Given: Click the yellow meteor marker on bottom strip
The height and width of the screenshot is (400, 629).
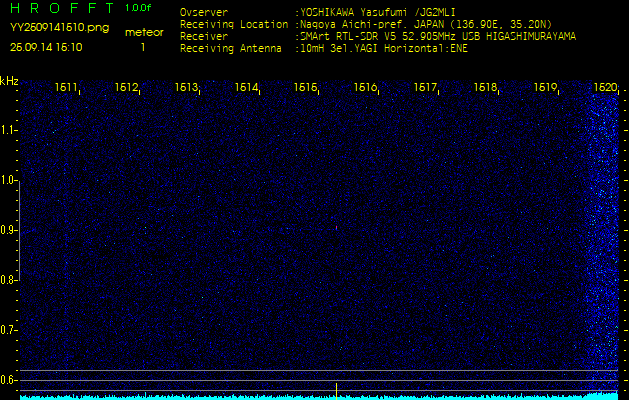Looking at the screenshot, I should click(336, 388).
